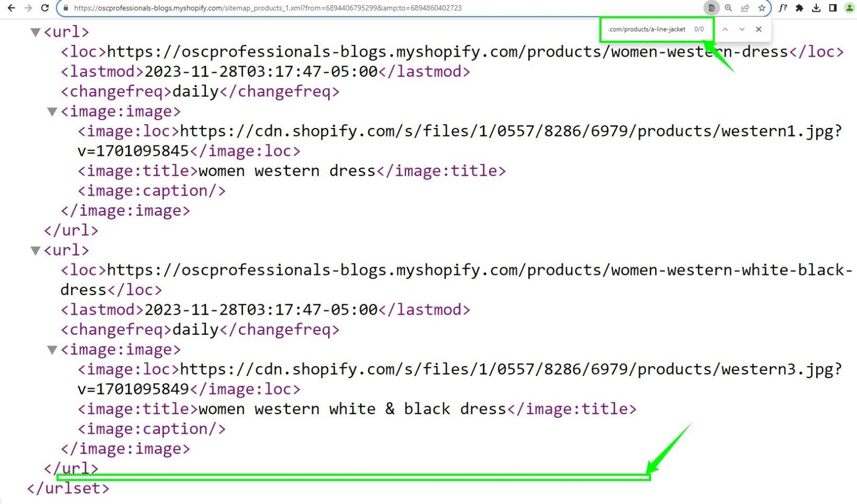Jump to next find result
857x504 pixels.
click(x=742, y=30)
